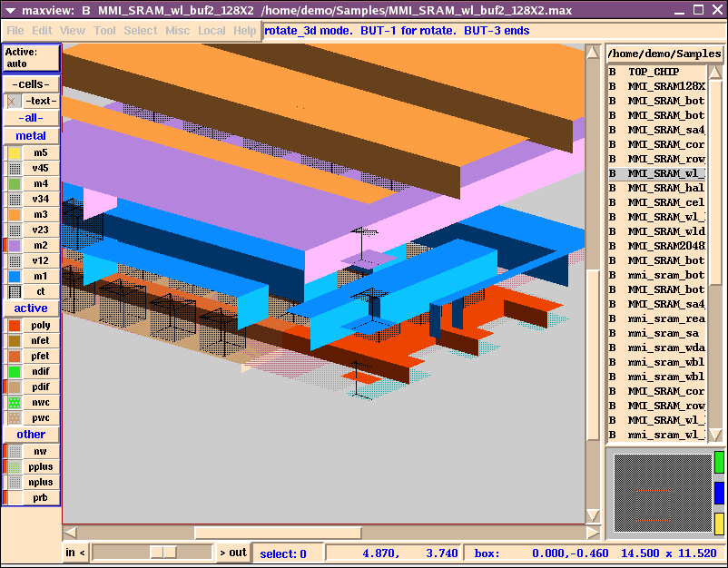The height and width of the screenshot is (568, 728).
Task: Click the pplus layer swatch
Action: [15, 467]
